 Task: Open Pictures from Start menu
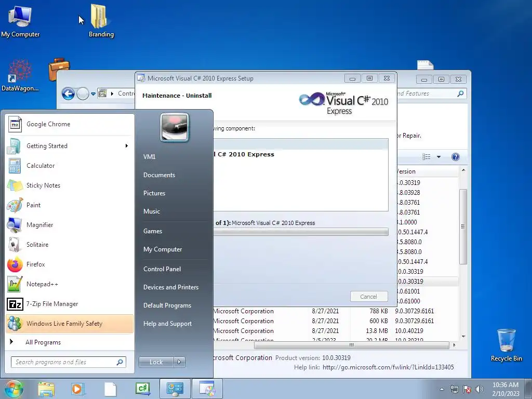tap(154, 193)
